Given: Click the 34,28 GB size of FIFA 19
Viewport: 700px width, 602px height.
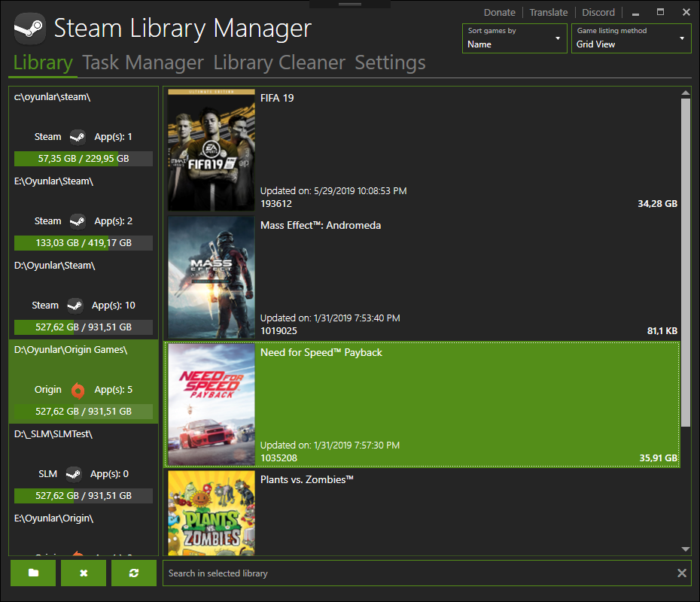Looking at the screenshot, I should [x=657, y=204].
